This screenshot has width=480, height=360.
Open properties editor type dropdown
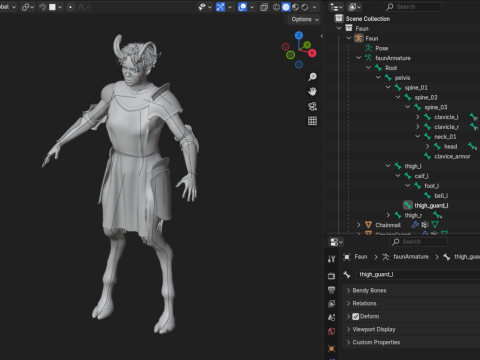click(336, 242)
